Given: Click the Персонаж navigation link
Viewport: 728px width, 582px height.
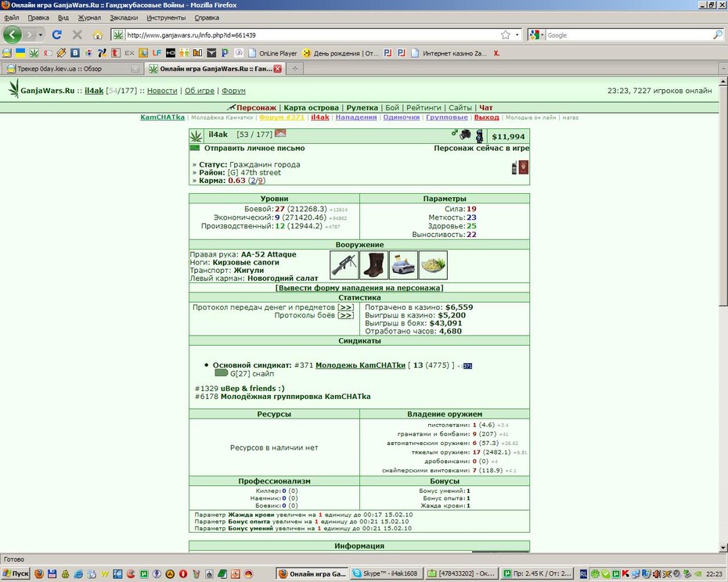Looking at the screenshot, I should point(256,108).
